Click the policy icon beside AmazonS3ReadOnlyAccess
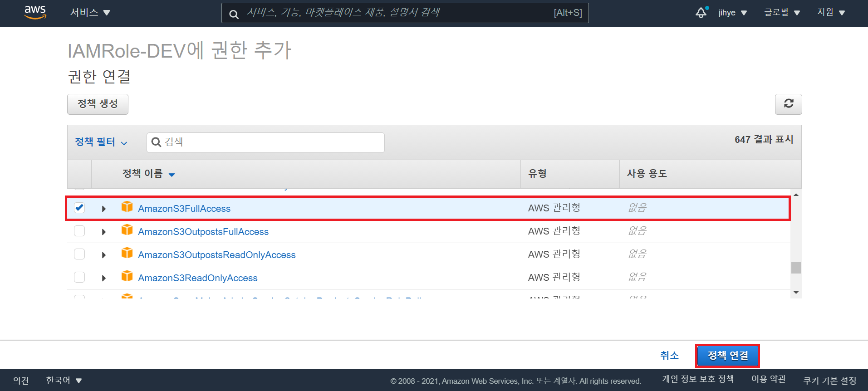This screenshot has height=391, width=868. click(127, 277)
